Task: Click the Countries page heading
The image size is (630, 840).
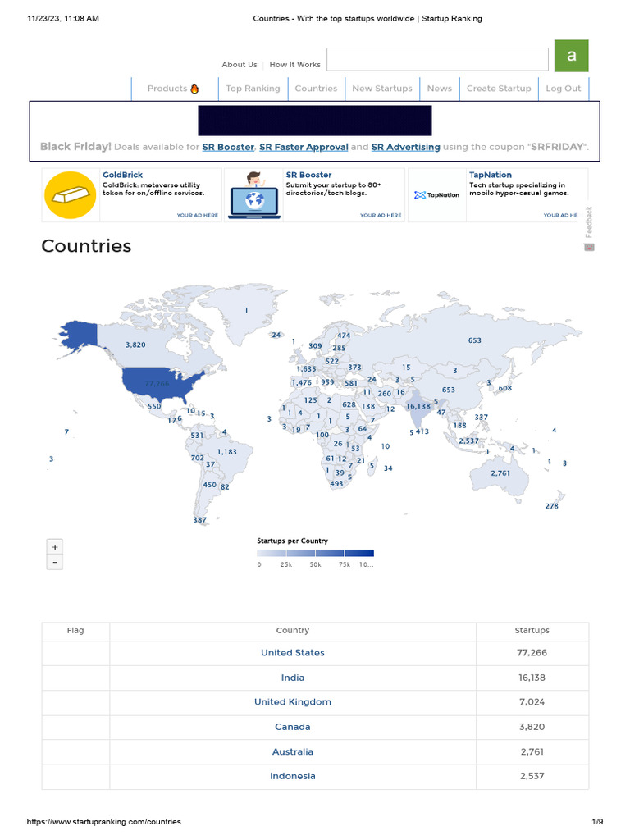Action: pyautogui.click(x=86, y=246)
